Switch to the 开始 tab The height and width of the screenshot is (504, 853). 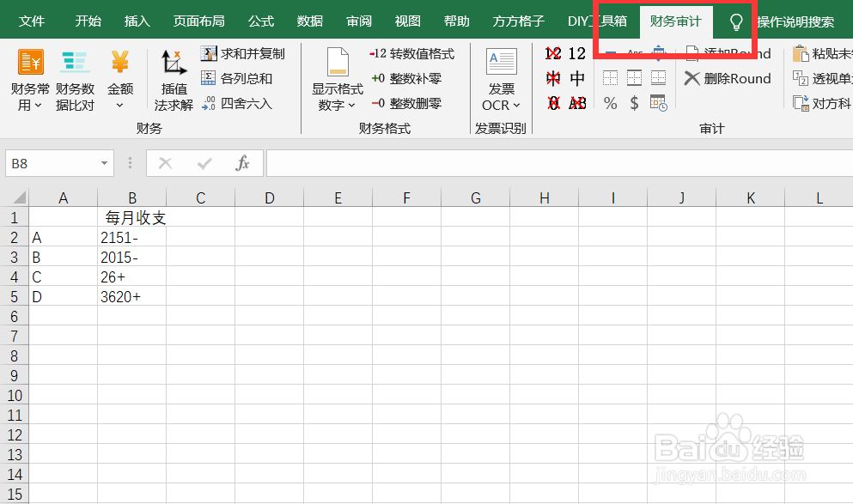tap(88, 21)
